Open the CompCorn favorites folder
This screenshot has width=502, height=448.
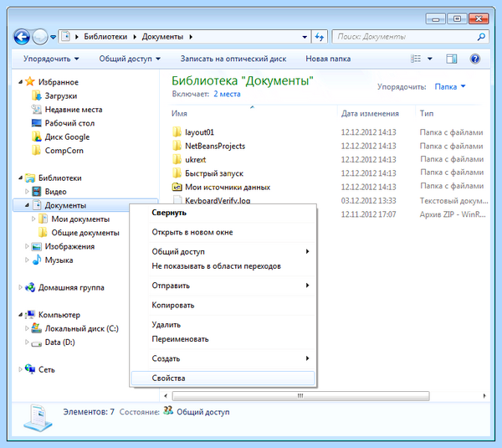point(58,150)
